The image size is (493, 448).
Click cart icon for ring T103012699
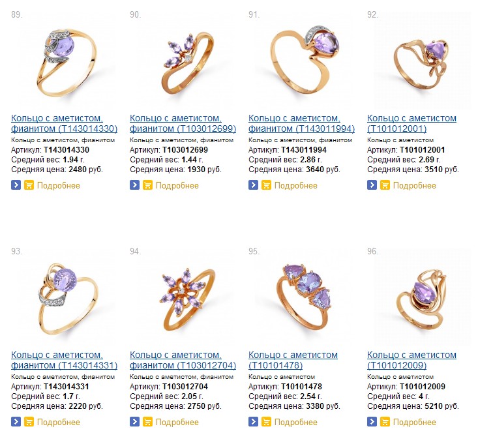pos(147,185)
